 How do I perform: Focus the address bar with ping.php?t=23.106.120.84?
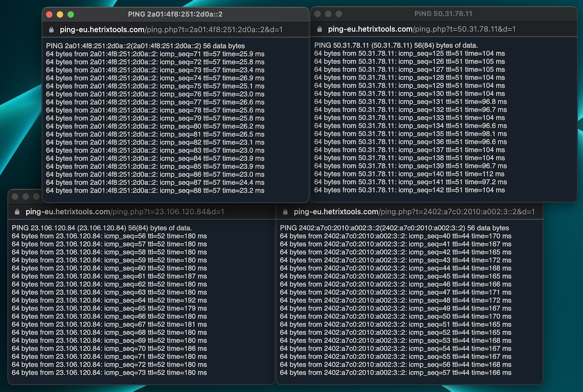coord(125,212)
